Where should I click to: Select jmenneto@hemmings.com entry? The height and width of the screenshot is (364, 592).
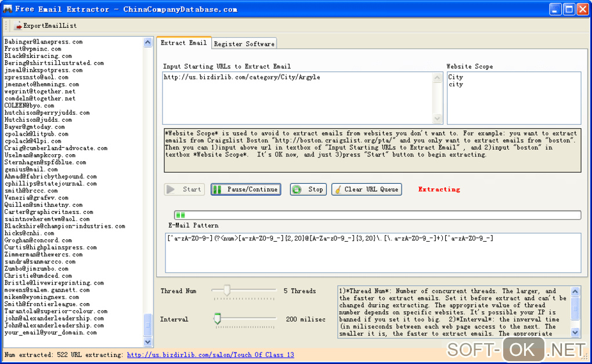tap(42, 85)
